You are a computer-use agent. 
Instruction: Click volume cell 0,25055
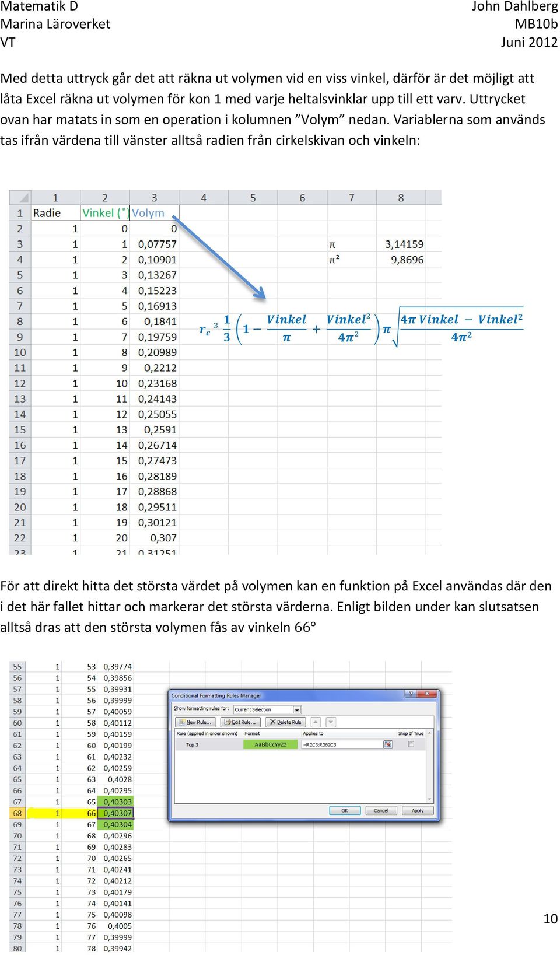[x=154, y=414]
